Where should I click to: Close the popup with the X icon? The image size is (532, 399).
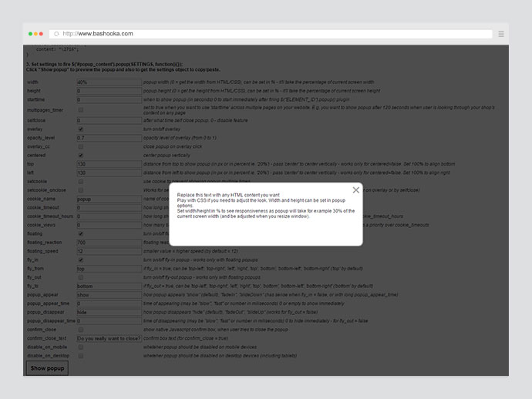[x=355, y=190]
